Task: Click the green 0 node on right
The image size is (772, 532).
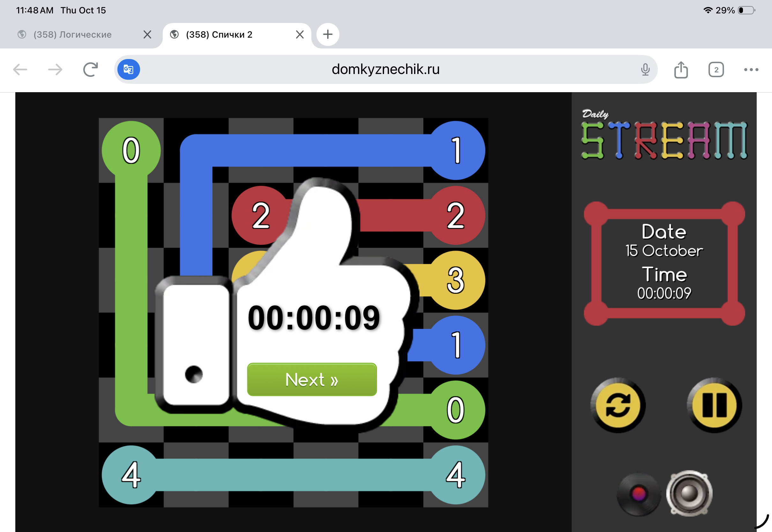Action: click(456, 410)
